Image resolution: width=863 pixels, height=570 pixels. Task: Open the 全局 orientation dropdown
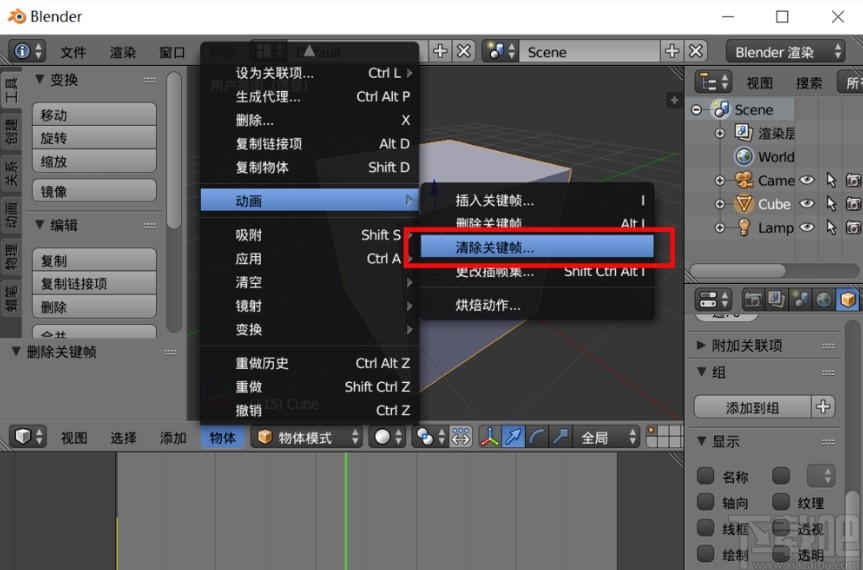pyautogui.click(x=606, y=437)
